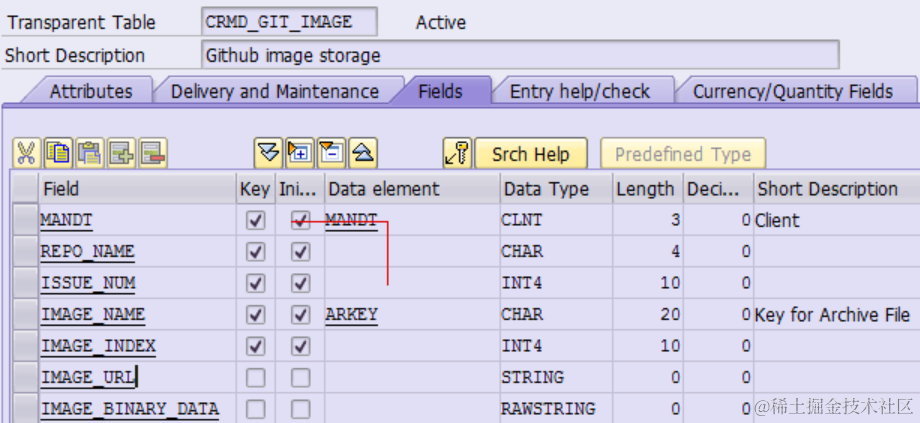Click the MANDT data element link
This screenshot has width=920, height=423.
pyautogui.click(x=351, y=221)
